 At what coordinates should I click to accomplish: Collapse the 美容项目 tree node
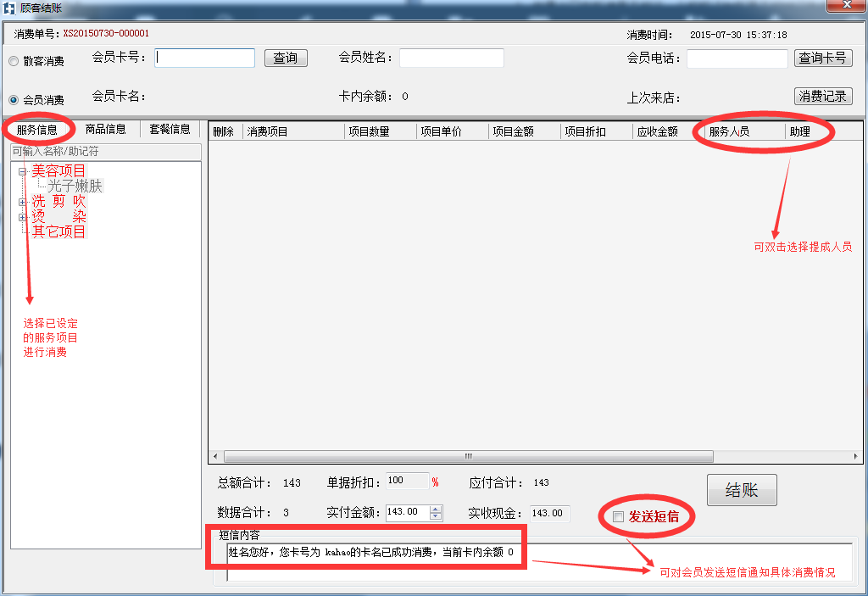tap(21, 170)
